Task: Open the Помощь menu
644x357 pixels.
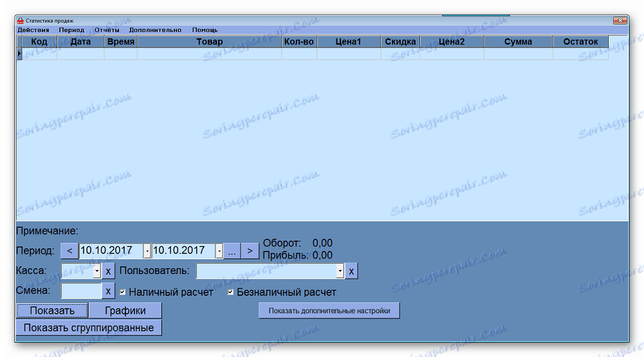Action: pyautogui.click(x=205, y=30)
